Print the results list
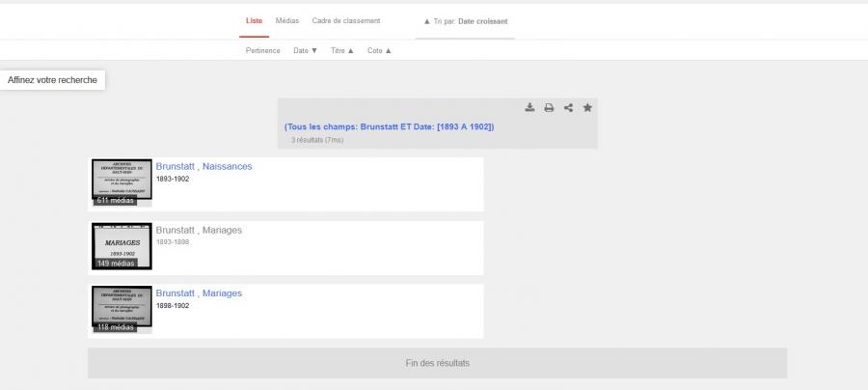Viewport: 868px width, 390px height. click(x=549, y=107)
